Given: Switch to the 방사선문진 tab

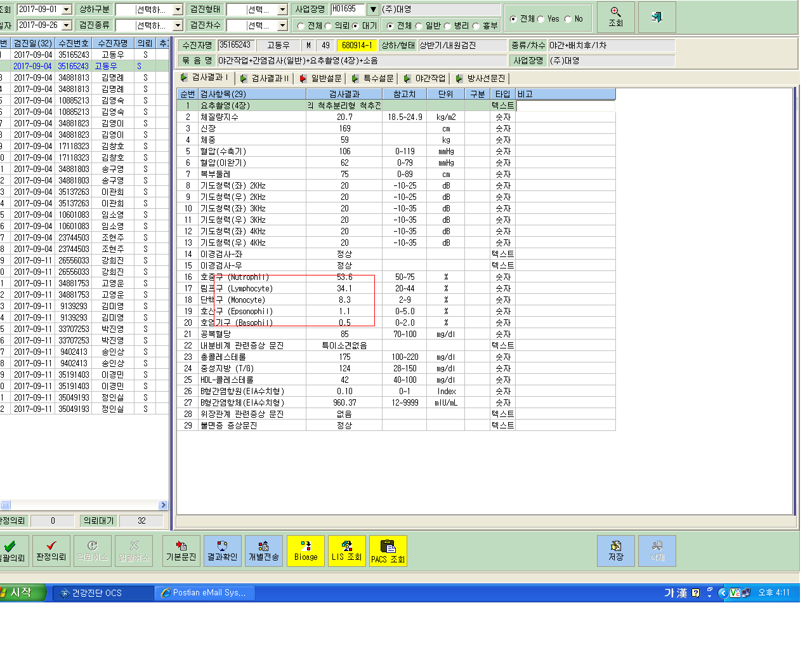Looking at the screenshot, I should (x=480, y=78).
